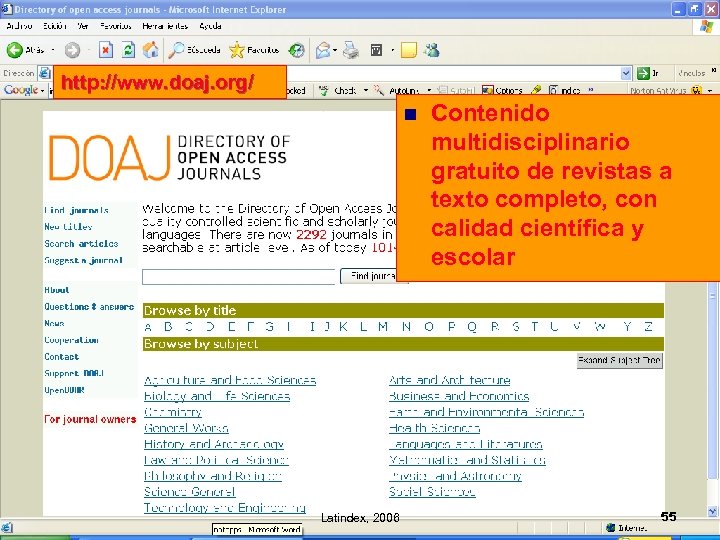This screenshot has width=720, height=540.
Task: Open Health Sciences subject link
Action: (434, 428)
